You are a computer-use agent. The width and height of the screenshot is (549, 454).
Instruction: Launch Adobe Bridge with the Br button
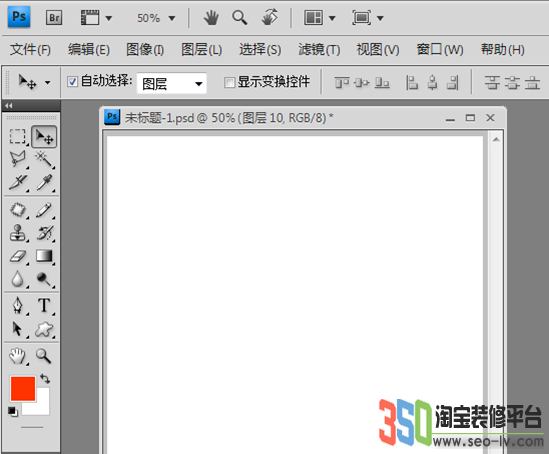point(54,18)
